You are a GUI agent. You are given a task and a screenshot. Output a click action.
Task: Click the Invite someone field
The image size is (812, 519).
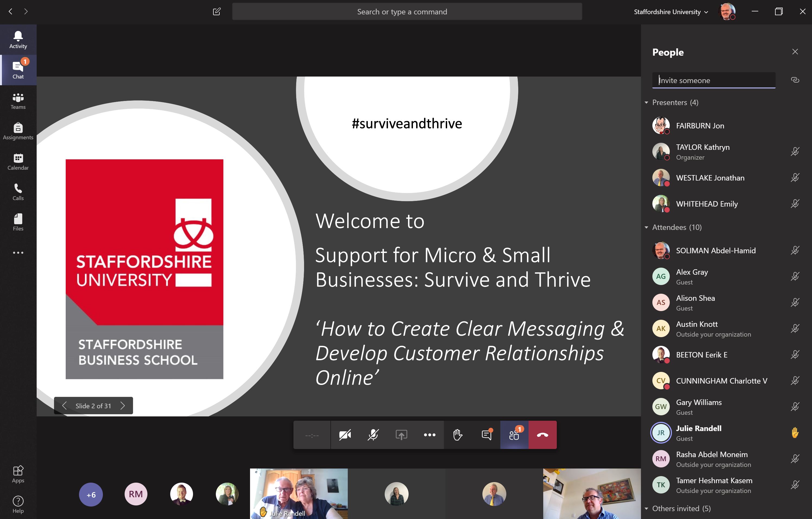(x=713, y=80)
